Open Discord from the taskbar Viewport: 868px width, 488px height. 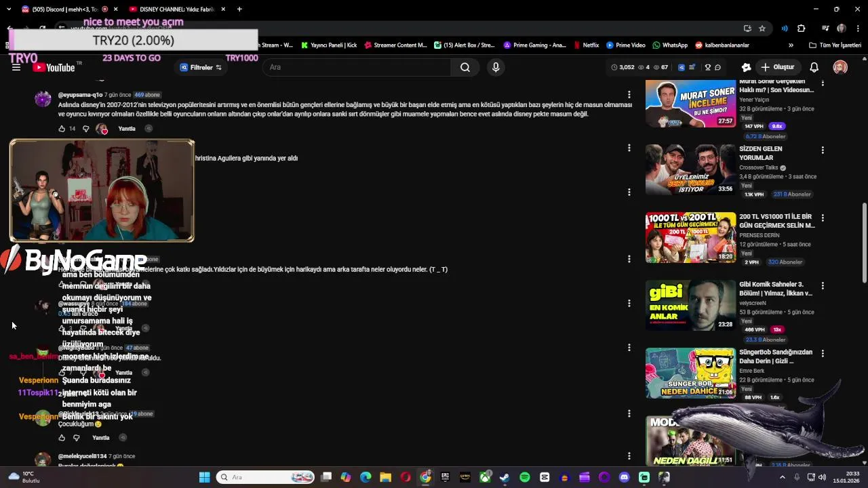624,477
